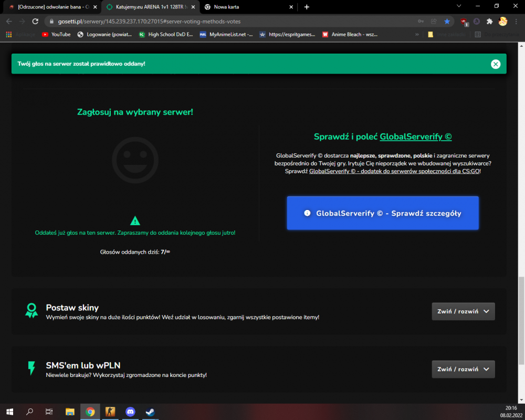
Task: Close the Odrzucone odwołanie bana tab
Action: point(94,7)
